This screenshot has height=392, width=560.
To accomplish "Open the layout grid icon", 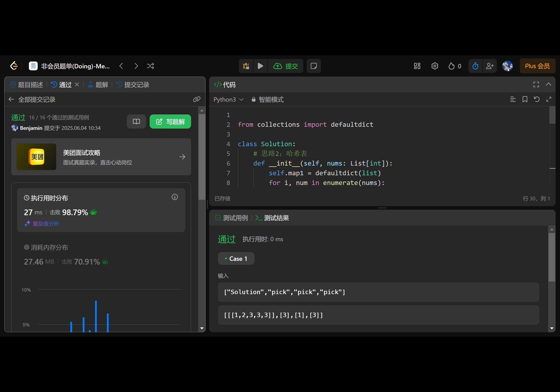I will pos(417,66).
